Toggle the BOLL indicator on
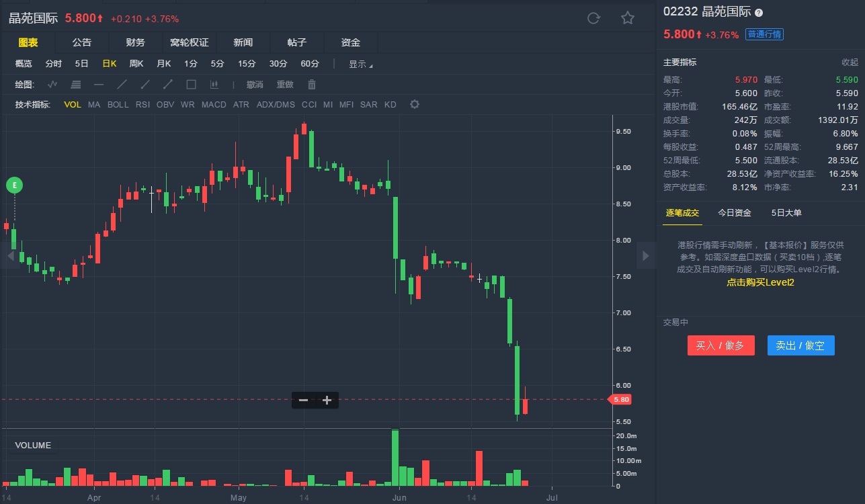 (x=118, y=105)
